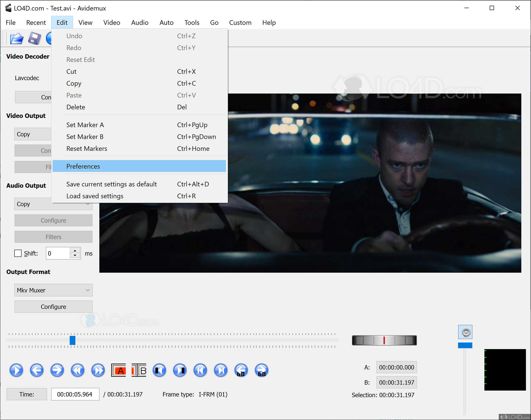The height and width of the screenshot is (420, 531).
Task: Open the Video Output Copy dropdown
Action: [33, 134]
